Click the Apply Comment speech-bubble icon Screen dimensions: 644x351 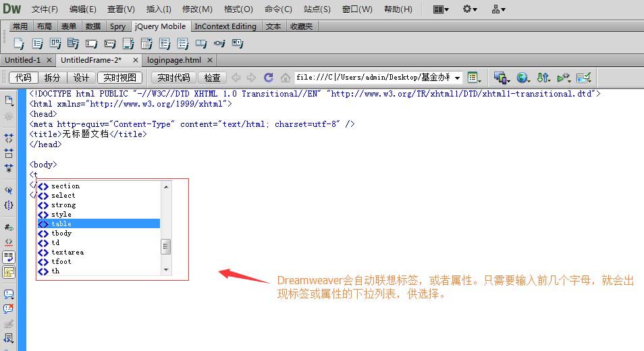click(9, 294)
